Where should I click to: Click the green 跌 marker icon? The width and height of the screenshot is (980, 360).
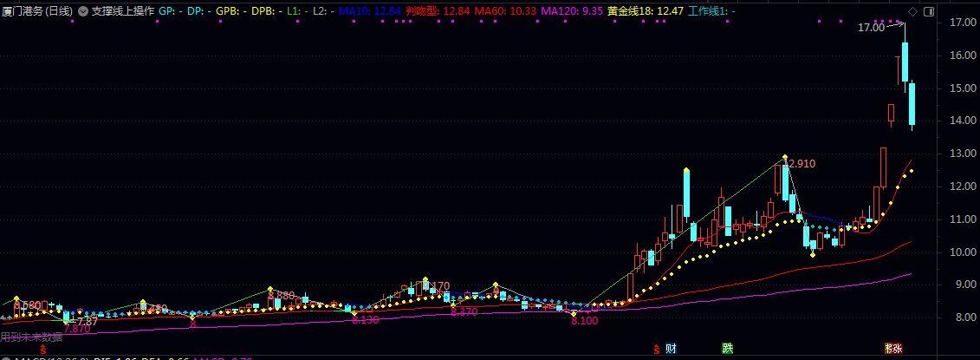(727, 348)
